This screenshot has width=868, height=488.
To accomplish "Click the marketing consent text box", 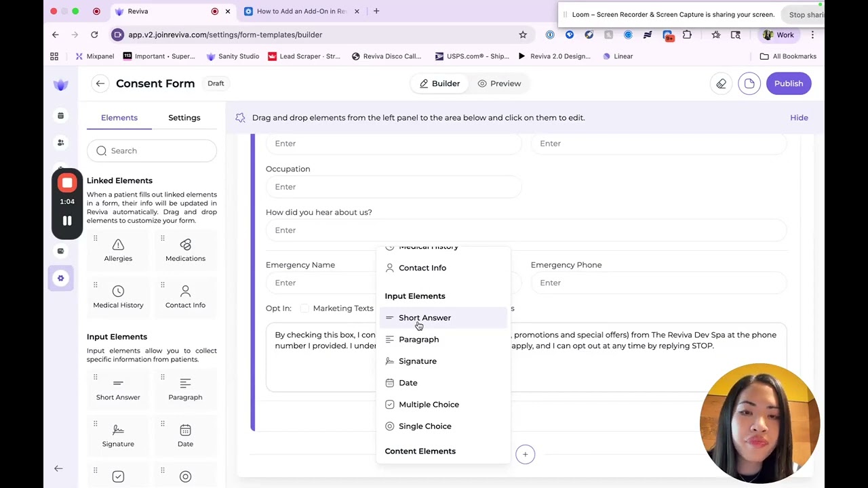I will (x=526, y=357).
